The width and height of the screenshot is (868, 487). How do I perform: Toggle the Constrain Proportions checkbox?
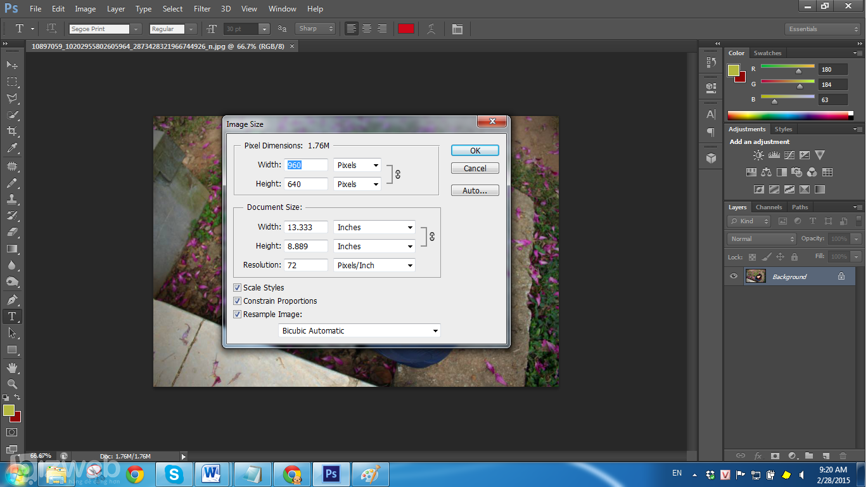coord(238,301)
